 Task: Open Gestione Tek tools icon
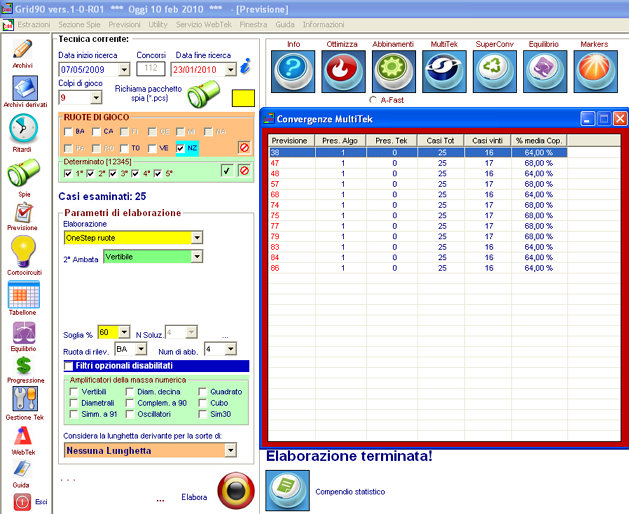click(x=25, y=399)
